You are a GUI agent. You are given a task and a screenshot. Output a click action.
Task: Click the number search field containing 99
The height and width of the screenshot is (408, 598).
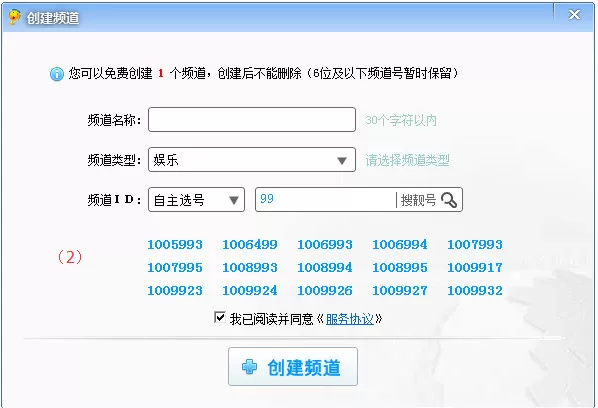pos(325,199)
